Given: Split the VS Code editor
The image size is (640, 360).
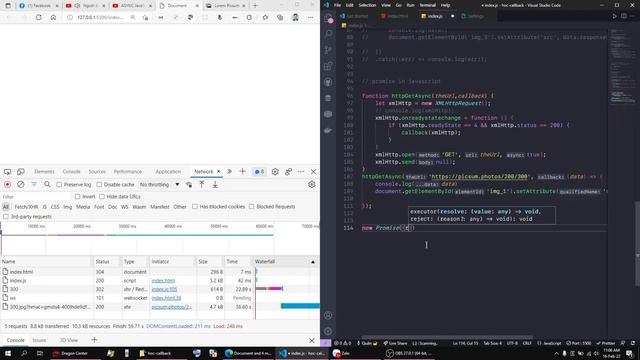Looking at the screenshot, I should 624,16.
